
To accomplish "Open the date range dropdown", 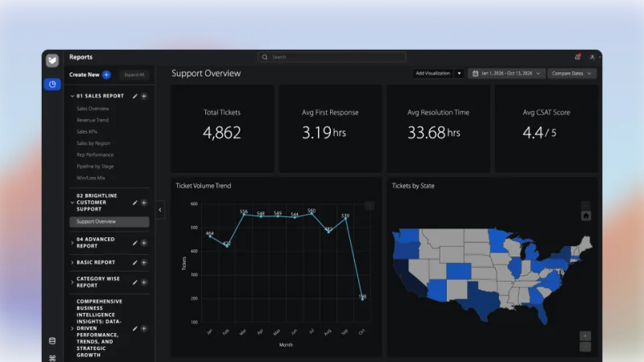I will pyautogui.click(x=506, y=73).
